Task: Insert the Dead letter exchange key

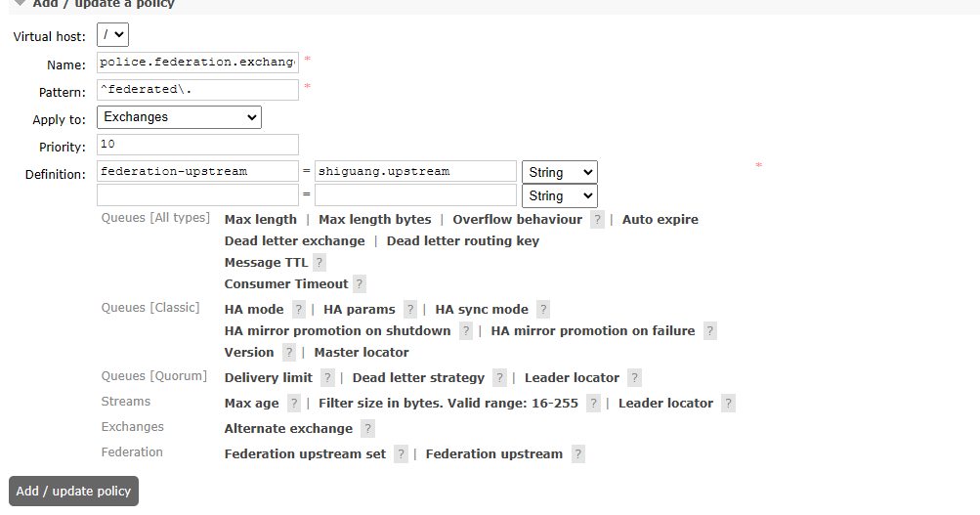Action: point(294,241)
